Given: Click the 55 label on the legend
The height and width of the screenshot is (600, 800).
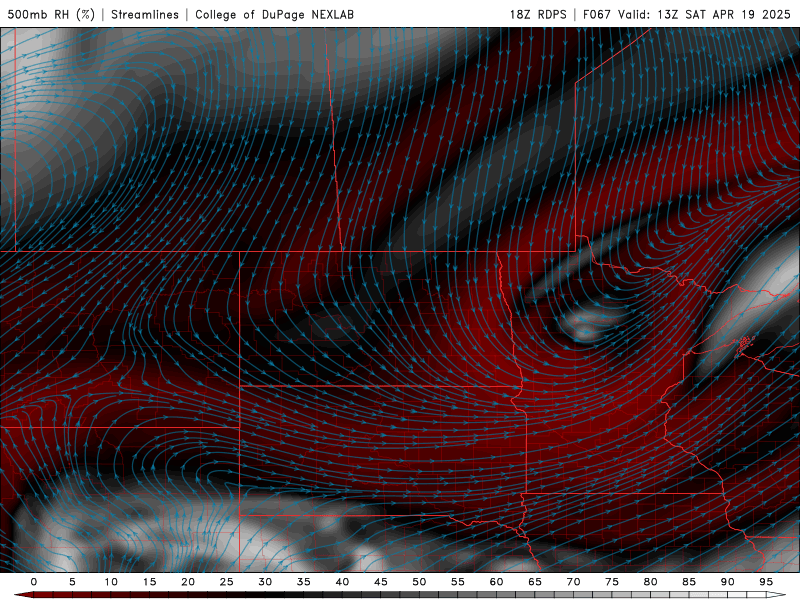Looking at the screenshot, I should pos(458,582).
